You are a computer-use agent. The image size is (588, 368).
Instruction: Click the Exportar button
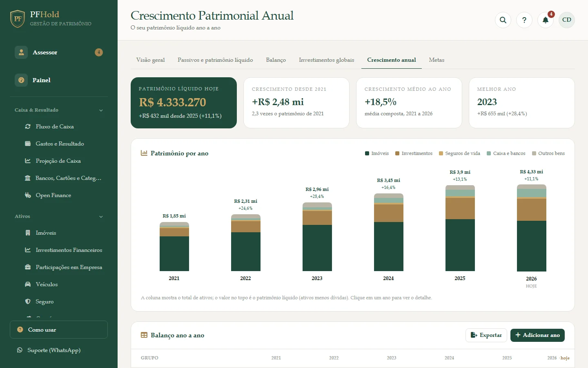click(x=486, y=335)
